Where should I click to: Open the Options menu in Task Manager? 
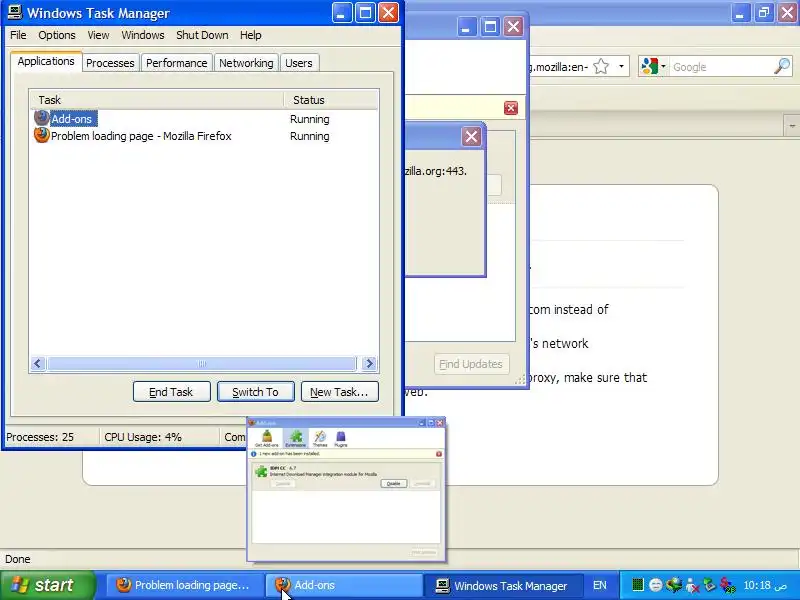click(57, 35)
